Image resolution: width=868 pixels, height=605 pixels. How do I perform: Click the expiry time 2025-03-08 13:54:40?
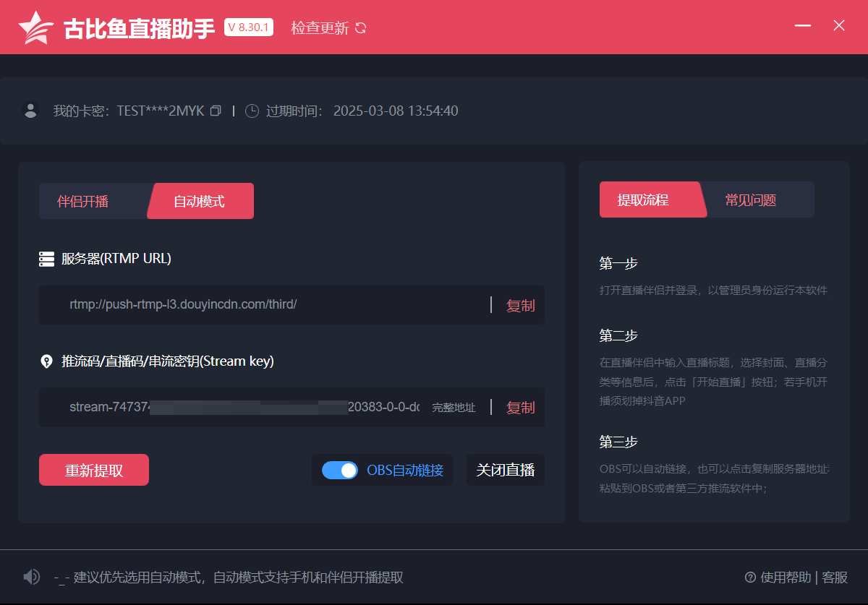click(x=396, y=111)
